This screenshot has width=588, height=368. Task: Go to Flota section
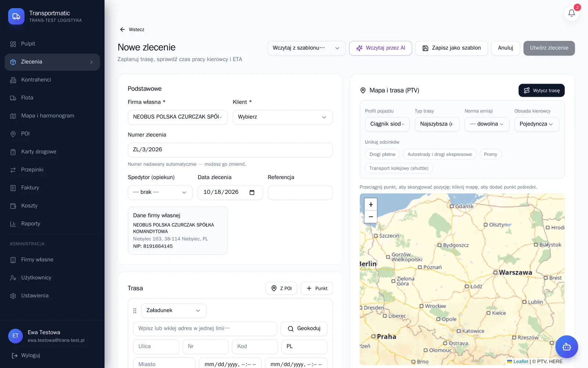click(52, 98)
